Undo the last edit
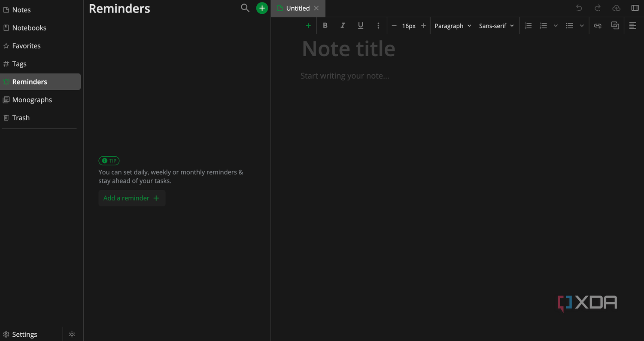 pyautogui.click(x=579, y=8)
